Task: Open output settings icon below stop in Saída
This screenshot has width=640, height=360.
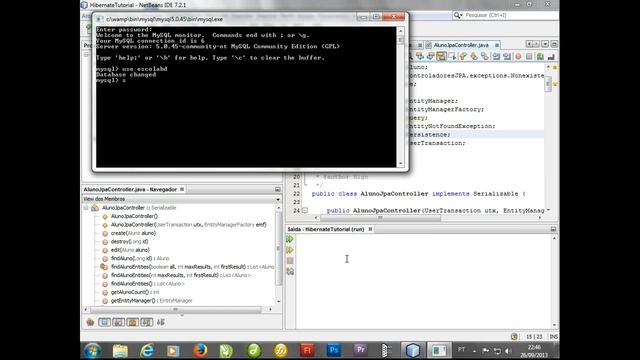Action: (290, 271)
